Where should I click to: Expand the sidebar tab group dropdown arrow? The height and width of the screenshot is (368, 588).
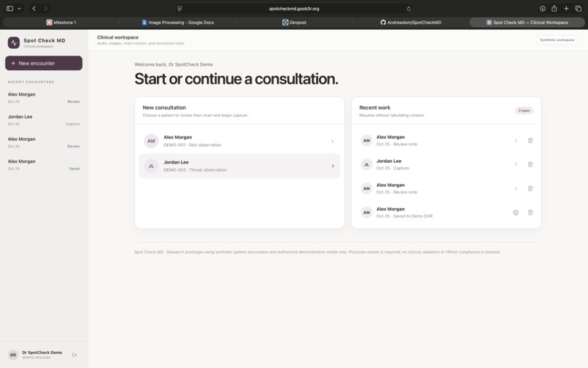[x=19, y=8]
